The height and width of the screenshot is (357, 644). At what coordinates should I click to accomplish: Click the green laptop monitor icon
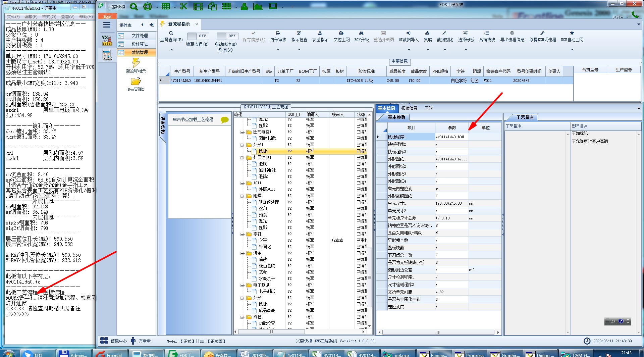(x=273, y=6)
